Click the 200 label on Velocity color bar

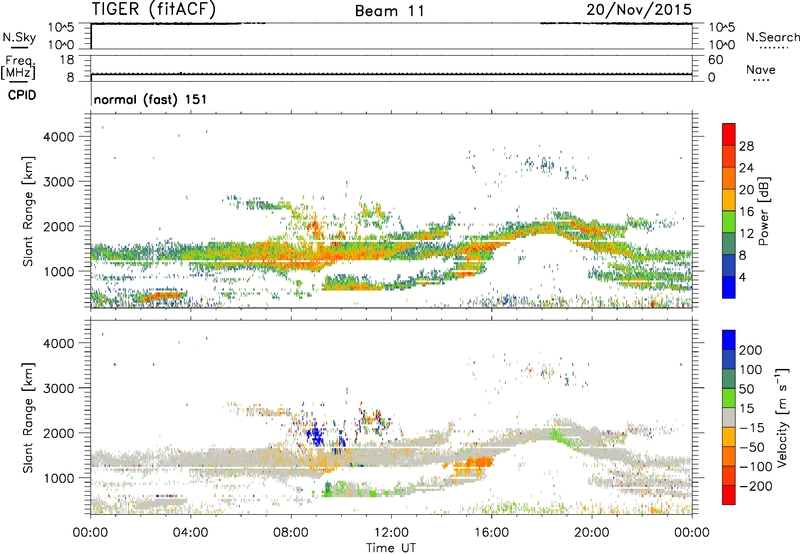click(x=751, y=350)
